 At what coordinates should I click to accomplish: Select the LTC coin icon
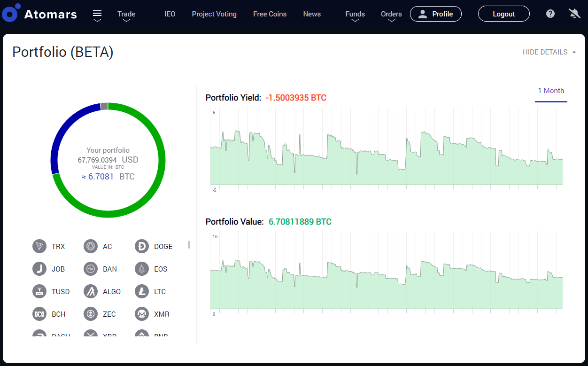click(142, 291)
